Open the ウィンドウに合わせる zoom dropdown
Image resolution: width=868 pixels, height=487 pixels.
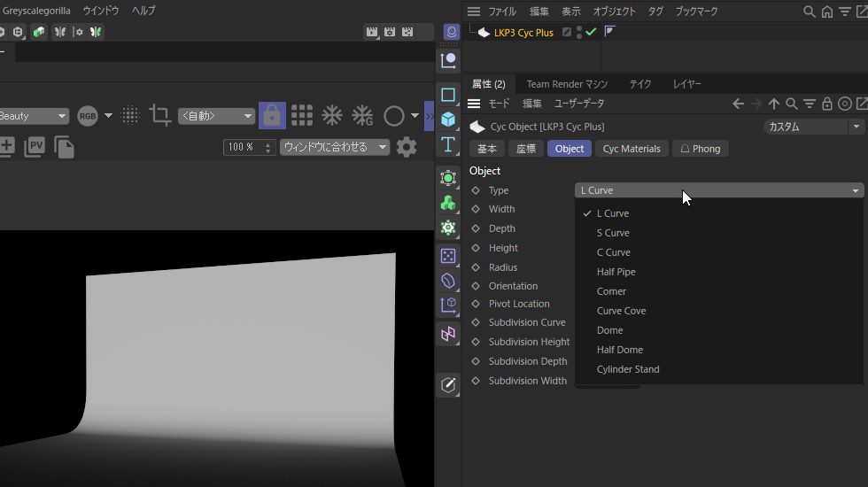coord(335,147)
